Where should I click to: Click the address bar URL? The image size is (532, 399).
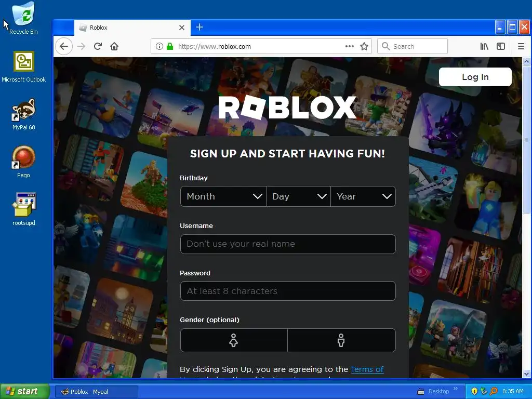coord(215,46)
